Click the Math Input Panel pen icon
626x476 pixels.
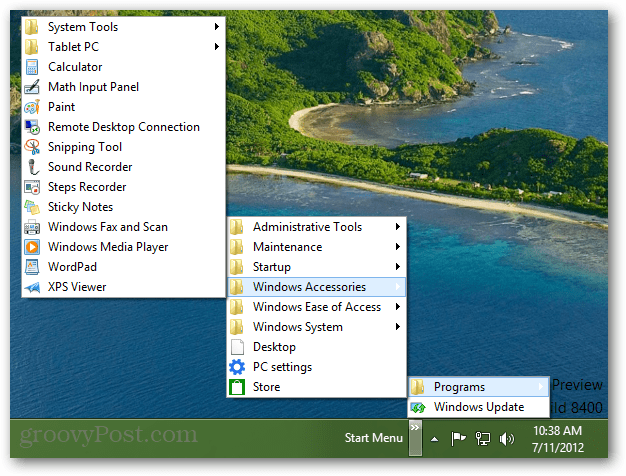(x=32, y=87)
